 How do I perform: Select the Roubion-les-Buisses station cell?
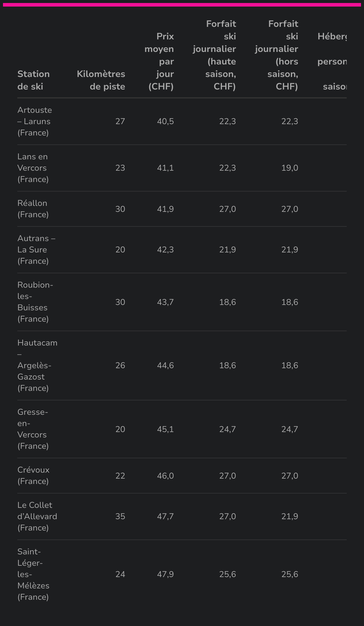(35, 302)
